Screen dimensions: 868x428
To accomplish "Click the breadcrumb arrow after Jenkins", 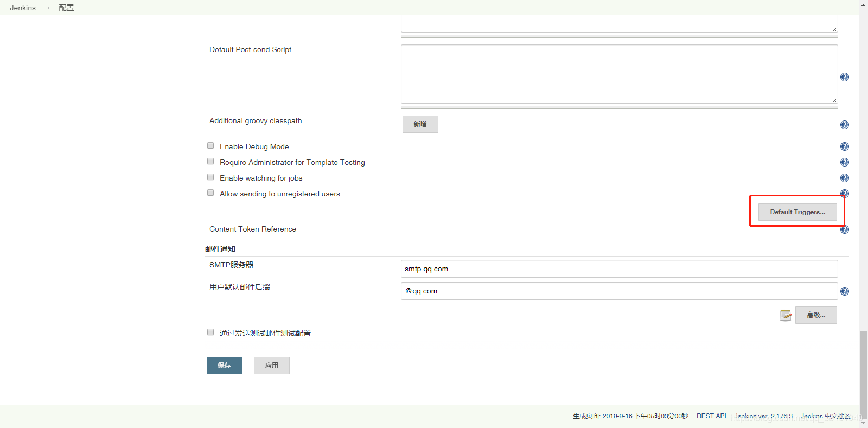I will point(48,8).
